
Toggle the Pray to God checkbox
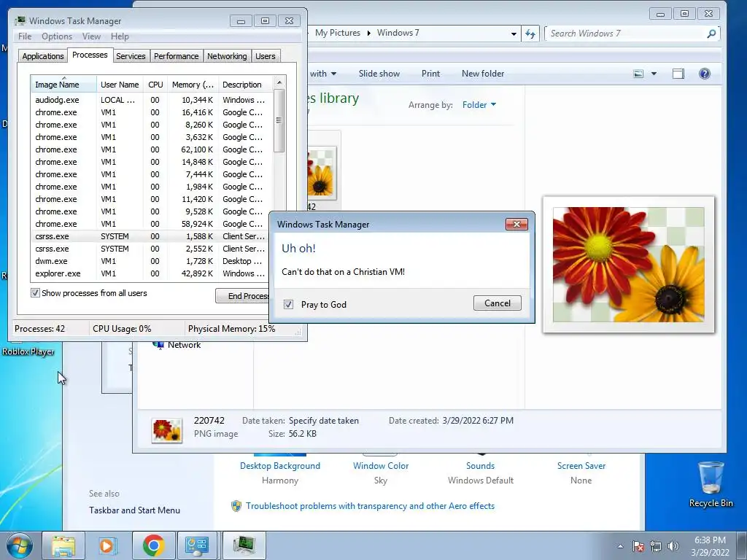click(x=288, y=304)
